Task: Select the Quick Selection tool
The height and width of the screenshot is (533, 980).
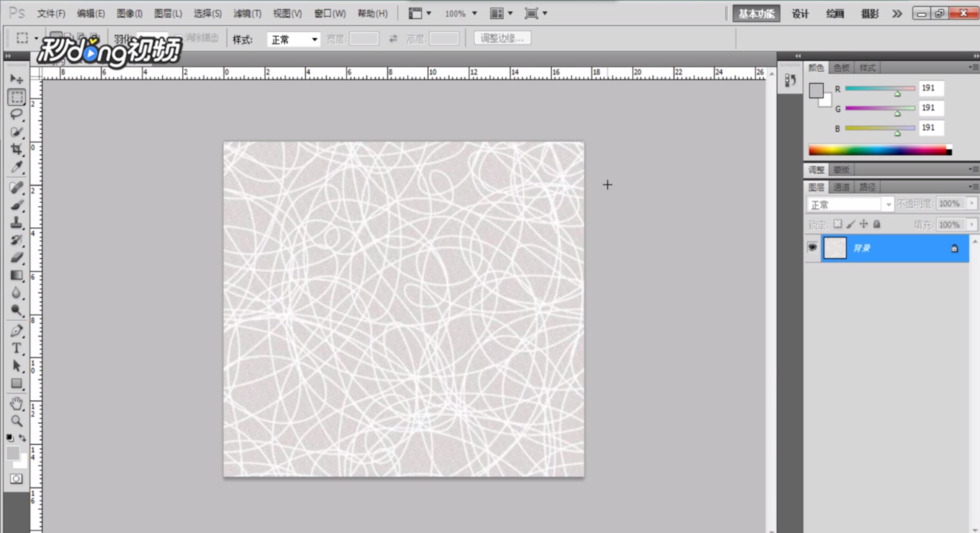Action: click(x=16, y=132)
